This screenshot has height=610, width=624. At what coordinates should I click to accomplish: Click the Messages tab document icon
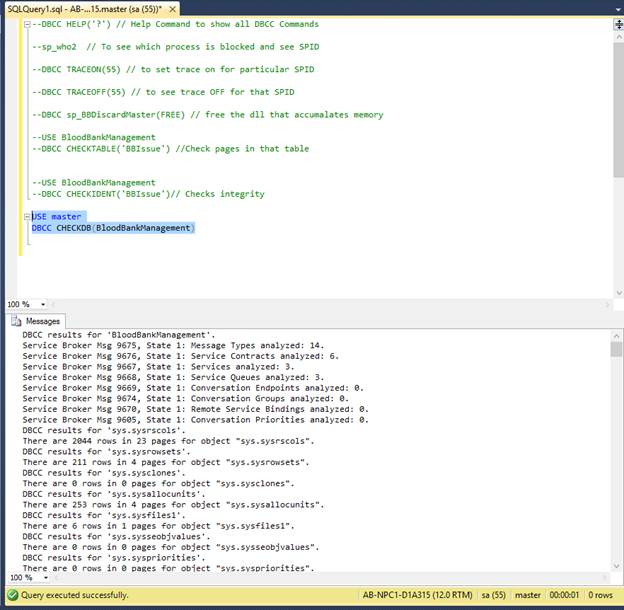(16, 321)
